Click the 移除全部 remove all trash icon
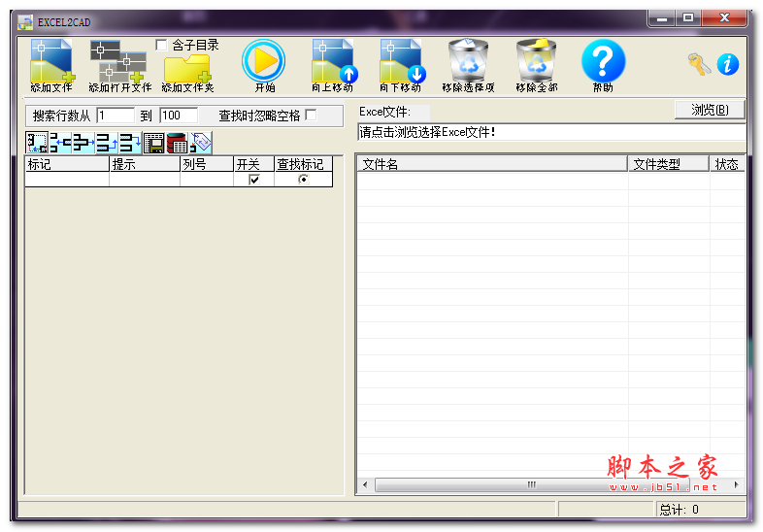Viewport: 763px width, 532px height. coord(537,66)
